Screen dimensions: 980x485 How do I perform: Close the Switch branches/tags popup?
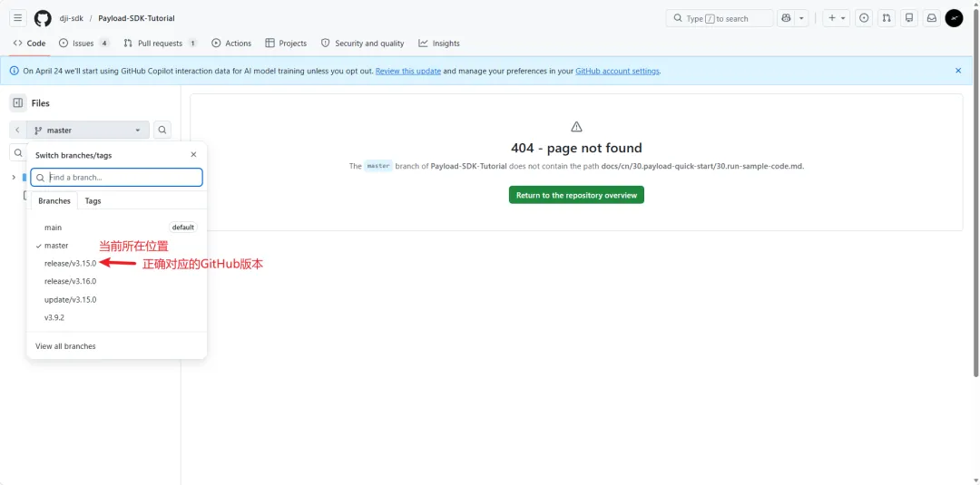[x=193, y=154]
